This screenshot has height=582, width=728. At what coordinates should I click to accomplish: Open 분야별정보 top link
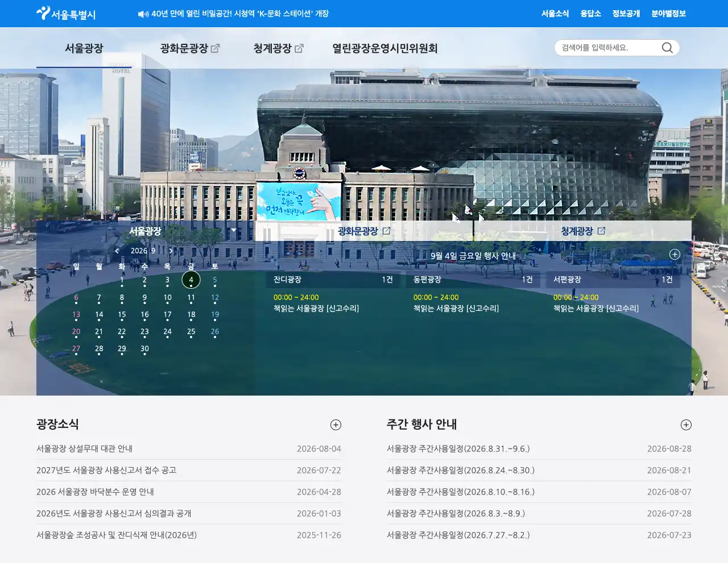click(x=668, y=14)
